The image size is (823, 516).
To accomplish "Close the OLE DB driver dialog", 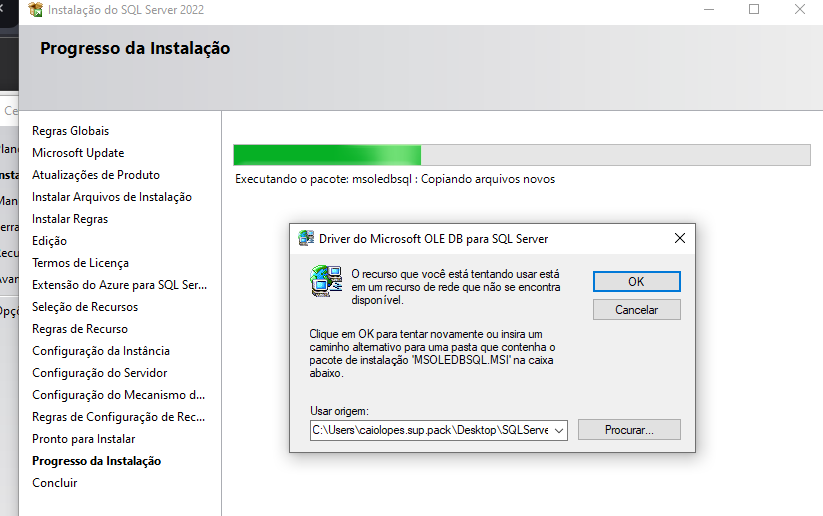I will 680,239.
